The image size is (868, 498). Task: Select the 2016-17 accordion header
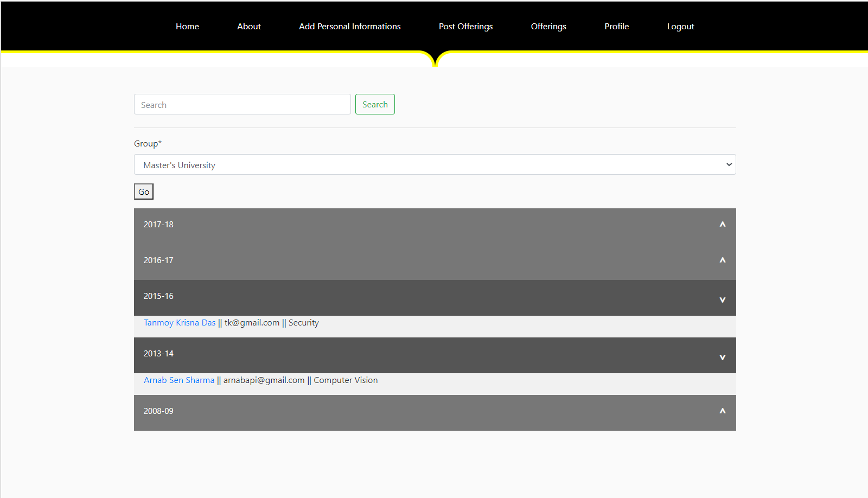158,260
